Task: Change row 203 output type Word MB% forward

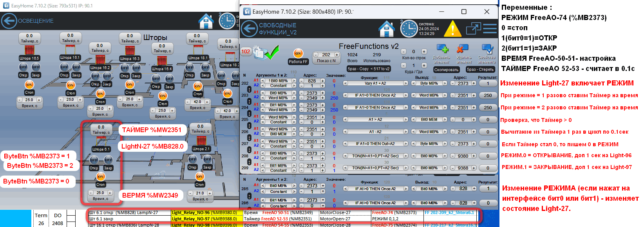Action: click(445, 95)
